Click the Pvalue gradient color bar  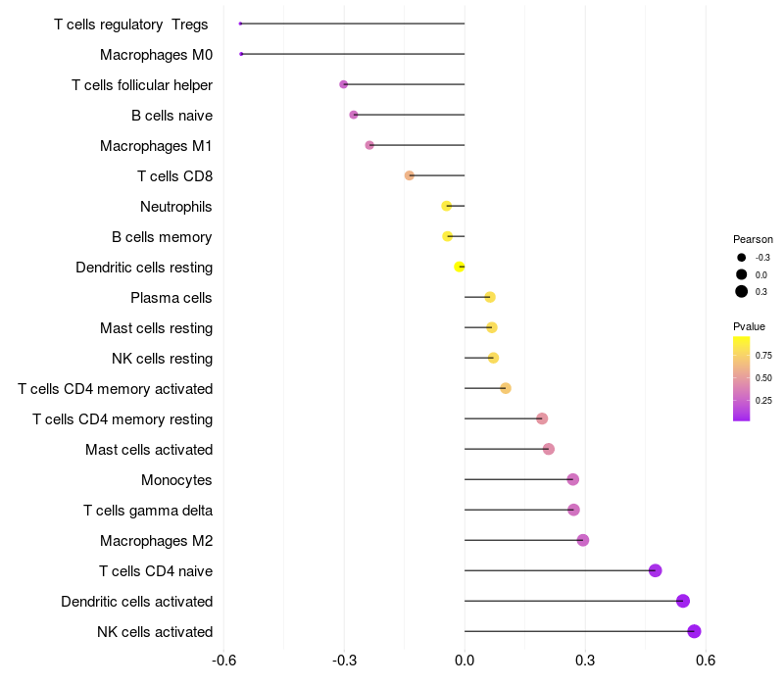point(742,379)
